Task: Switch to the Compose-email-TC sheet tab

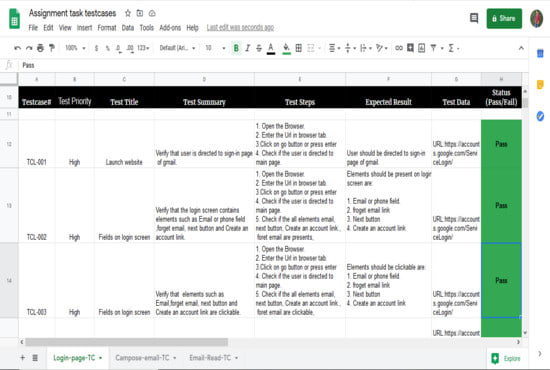Action: coord(146,358)
